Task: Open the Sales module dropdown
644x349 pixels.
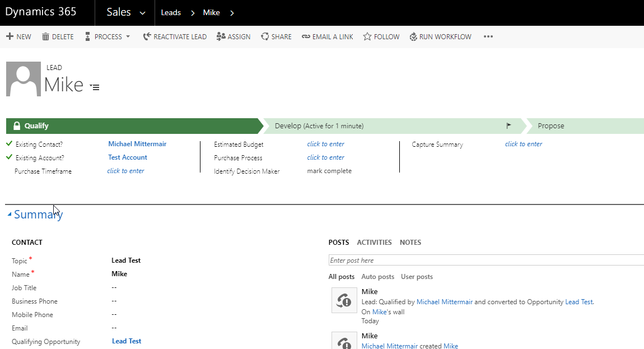Action: coord(142,13)
